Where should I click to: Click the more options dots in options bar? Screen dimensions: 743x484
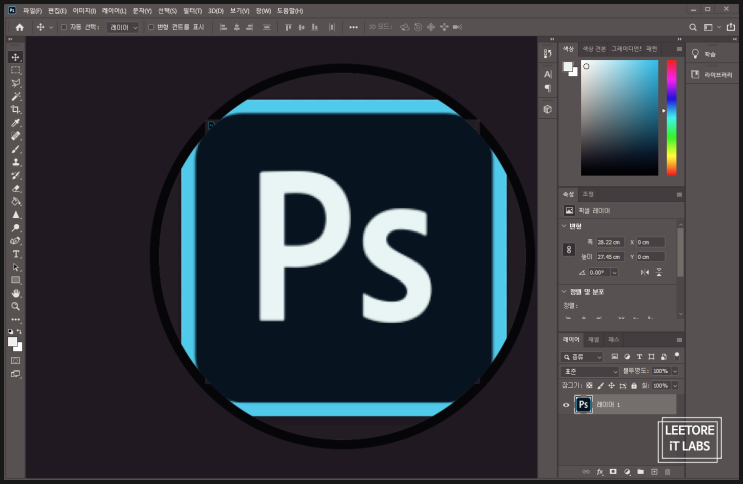353,27
